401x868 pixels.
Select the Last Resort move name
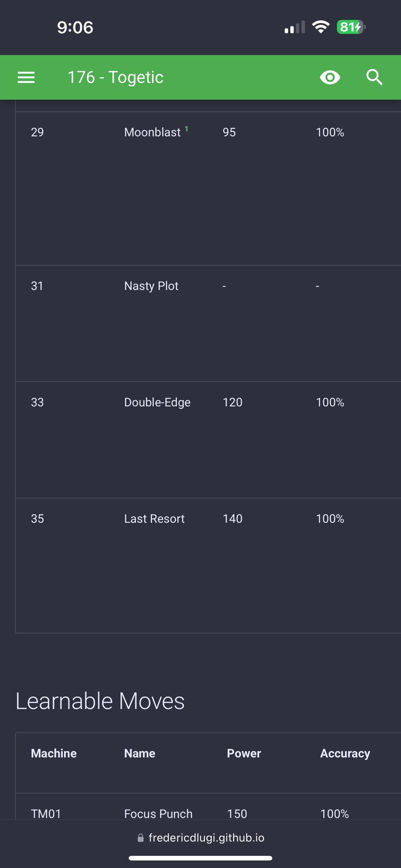tap(154, 519)
